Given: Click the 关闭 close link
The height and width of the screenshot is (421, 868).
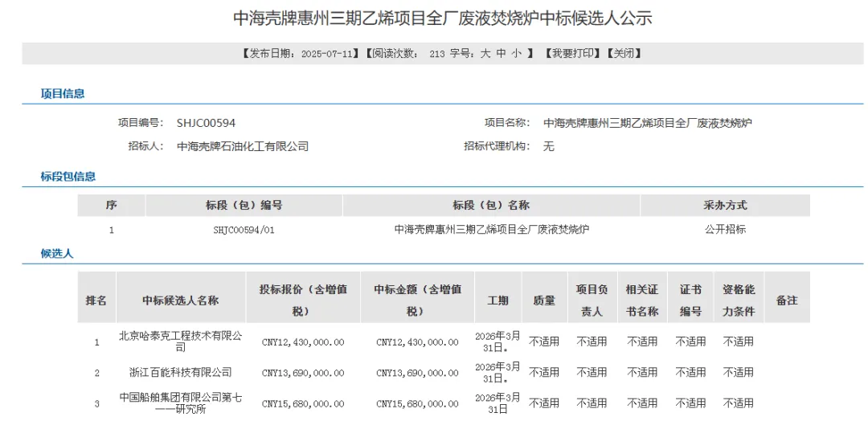Looking at the screenshot, I should pos(624,54).
